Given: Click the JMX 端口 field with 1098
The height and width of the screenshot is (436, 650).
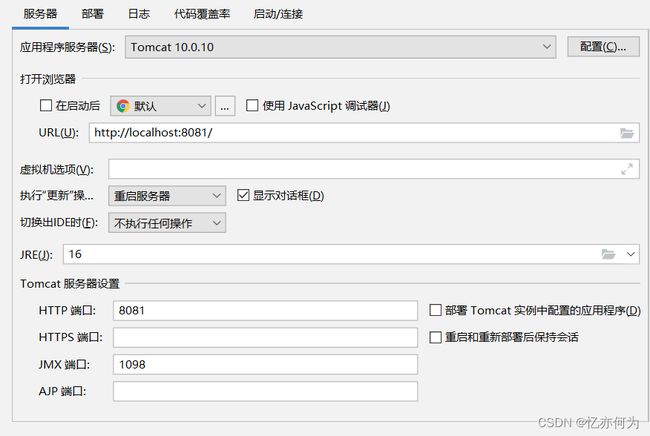Looking at the screenshot, I should pyautogui.click(x=265, y=364).
